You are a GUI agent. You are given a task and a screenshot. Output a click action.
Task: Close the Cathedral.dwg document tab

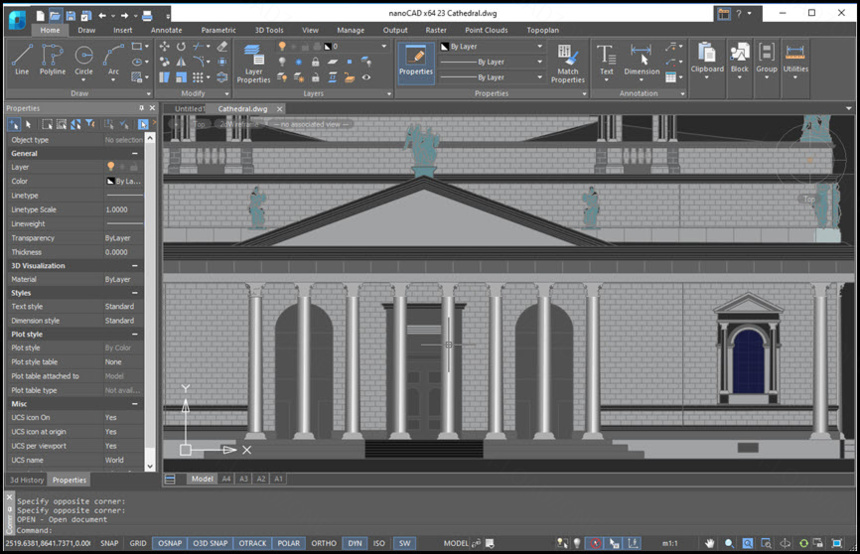(x=280, y=109)
